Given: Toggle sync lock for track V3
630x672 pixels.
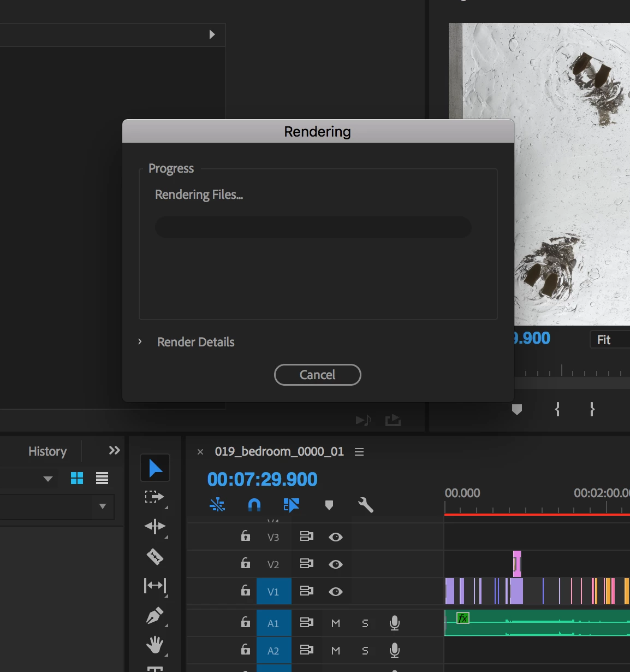Looking at the screenshot, I should [x=307, y=537].
